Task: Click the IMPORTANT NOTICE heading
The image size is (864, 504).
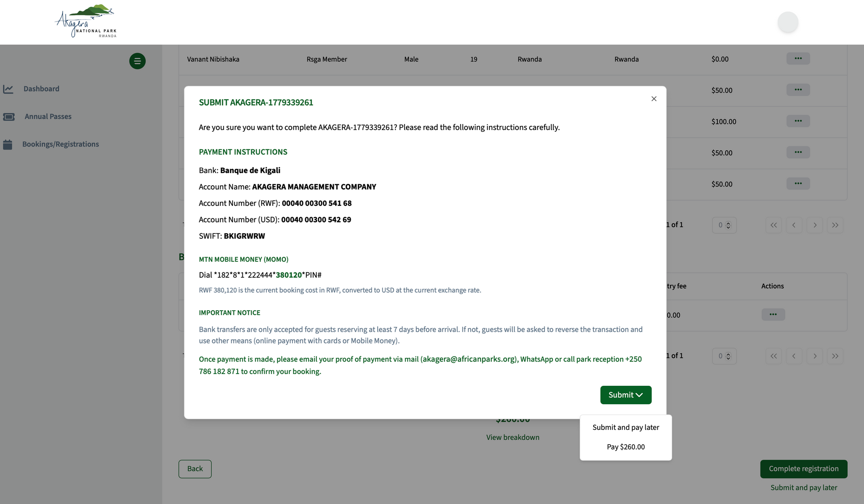Action: (229, 313)
